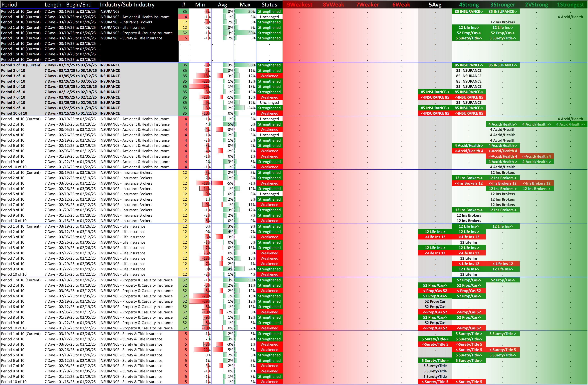The width and height of the screenshot is (588, 385).
Task: Select the 5Avg column header
Action: click(x=435, y=4)
